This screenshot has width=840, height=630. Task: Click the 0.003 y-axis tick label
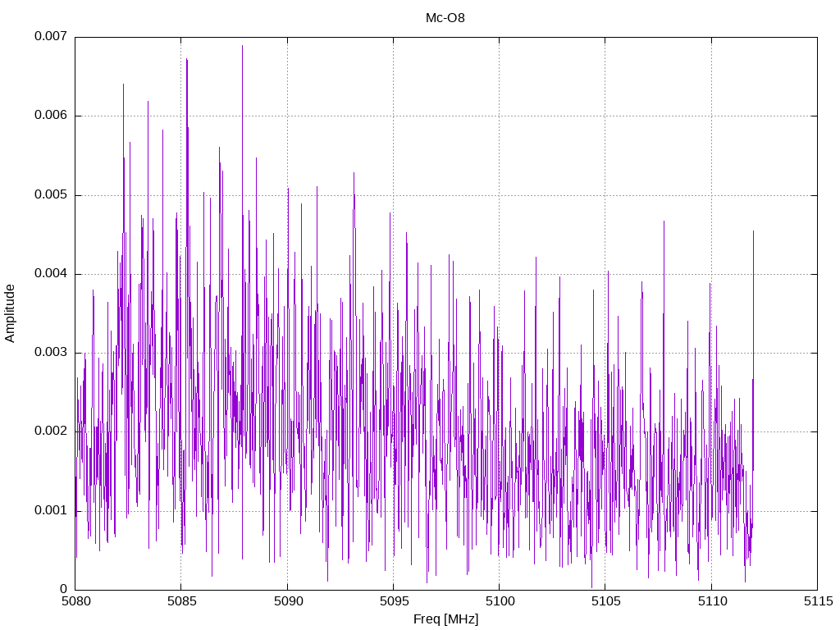coord(51,352)
